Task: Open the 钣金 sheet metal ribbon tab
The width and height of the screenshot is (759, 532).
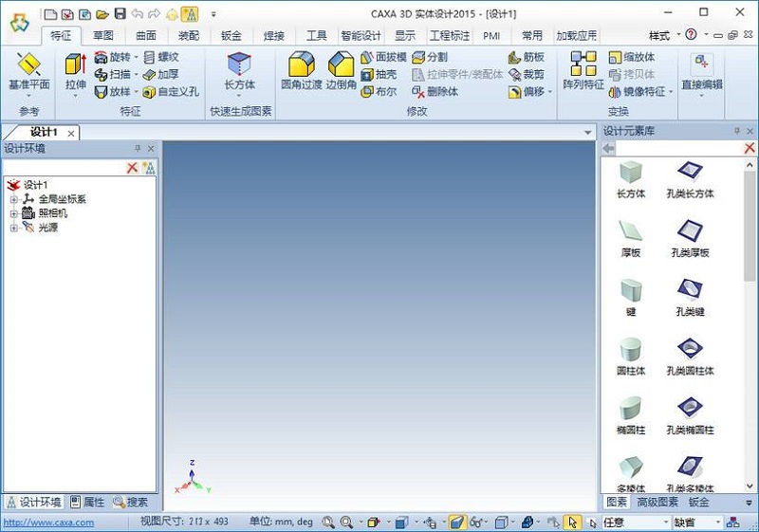Action: 231,36
